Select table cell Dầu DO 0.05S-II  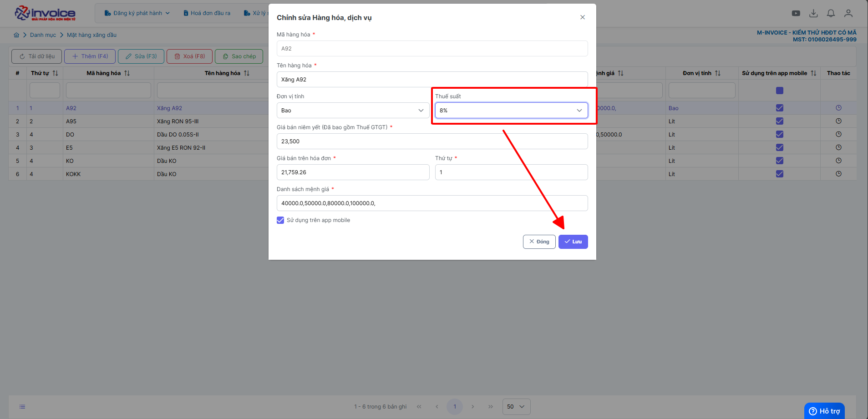point(178,135)
